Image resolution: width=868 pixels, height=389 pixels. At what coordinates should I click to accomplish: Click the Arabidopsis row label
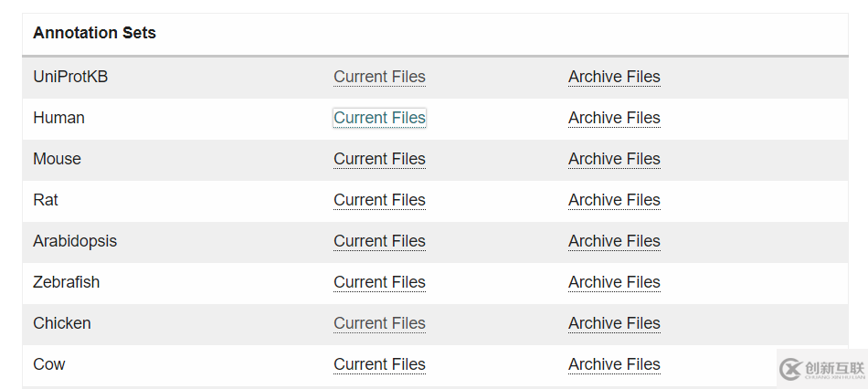pos(75,241)
